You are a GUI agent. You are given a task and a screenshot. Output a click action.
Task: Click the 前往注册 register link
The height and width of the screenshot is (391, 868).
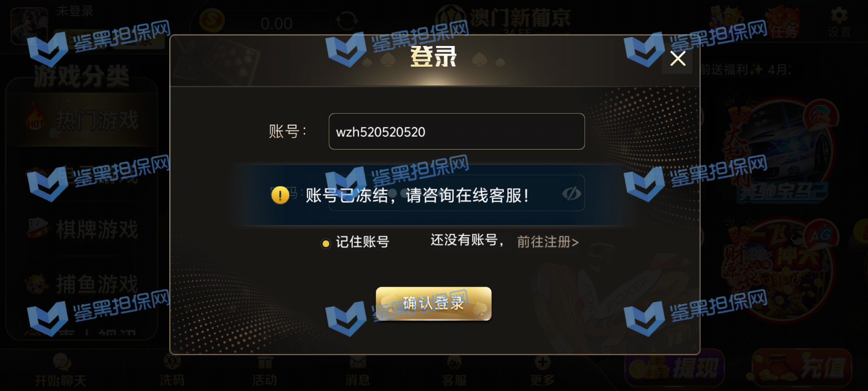tap(548, 242)
